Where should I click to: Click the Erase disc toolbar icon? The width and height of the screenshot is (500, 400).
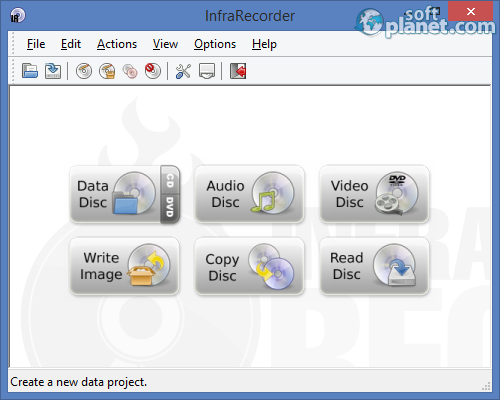[153, 71]
